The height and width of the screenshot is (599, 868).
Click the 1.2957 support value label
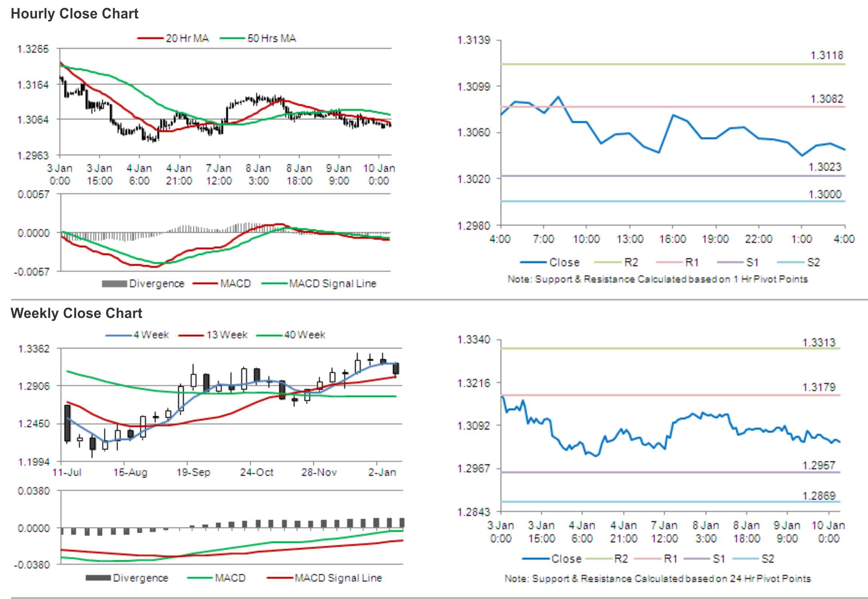(x=819, y=466)
